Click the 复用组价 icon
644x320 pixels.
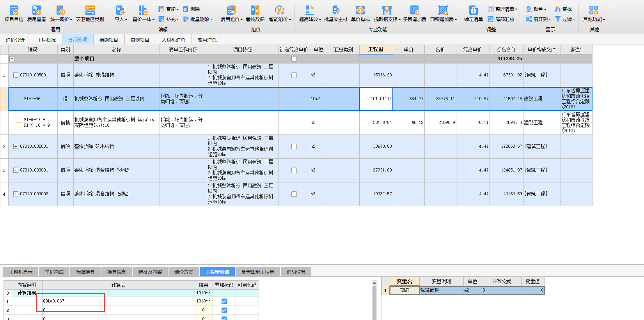(x=231, y=10)
